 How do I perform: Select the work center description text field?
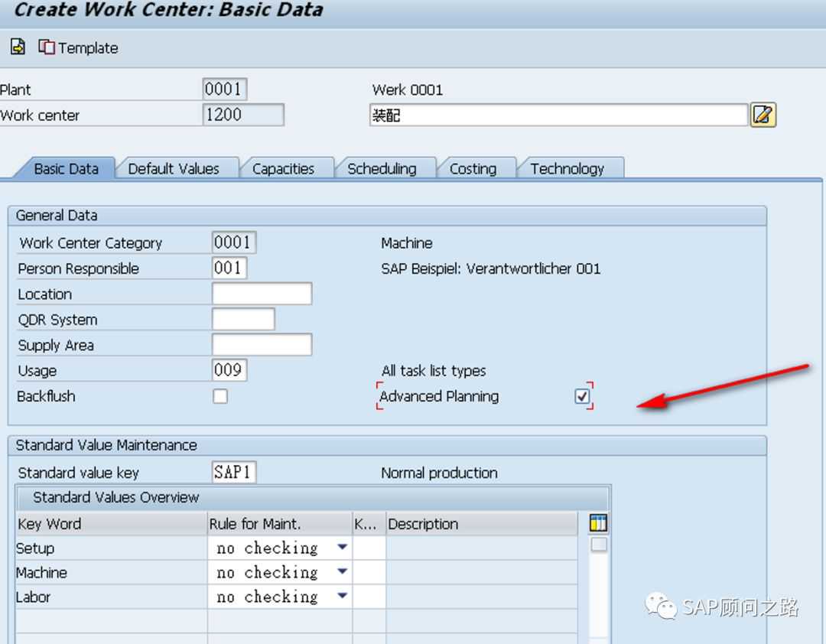(x=558, y=115)
